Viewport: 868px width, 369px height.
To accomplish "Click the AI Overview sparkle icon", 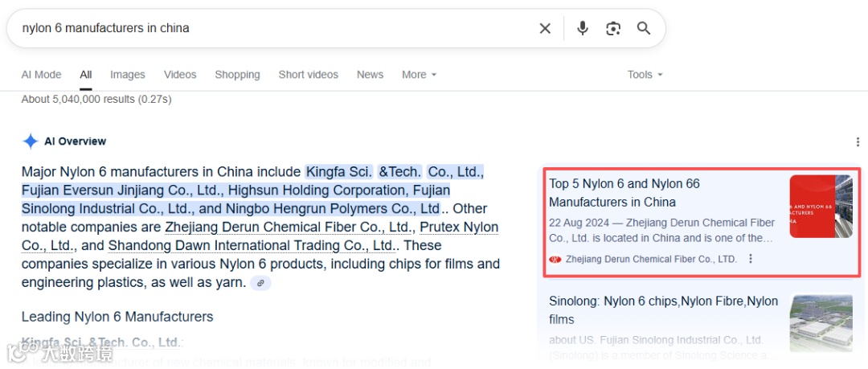I will point(31,141).
